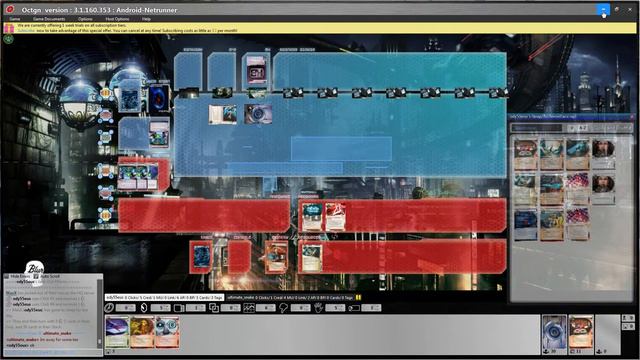Click the chat panel vertical scrollbar
This screenshot has width=640, height=360.
[99, 313]
